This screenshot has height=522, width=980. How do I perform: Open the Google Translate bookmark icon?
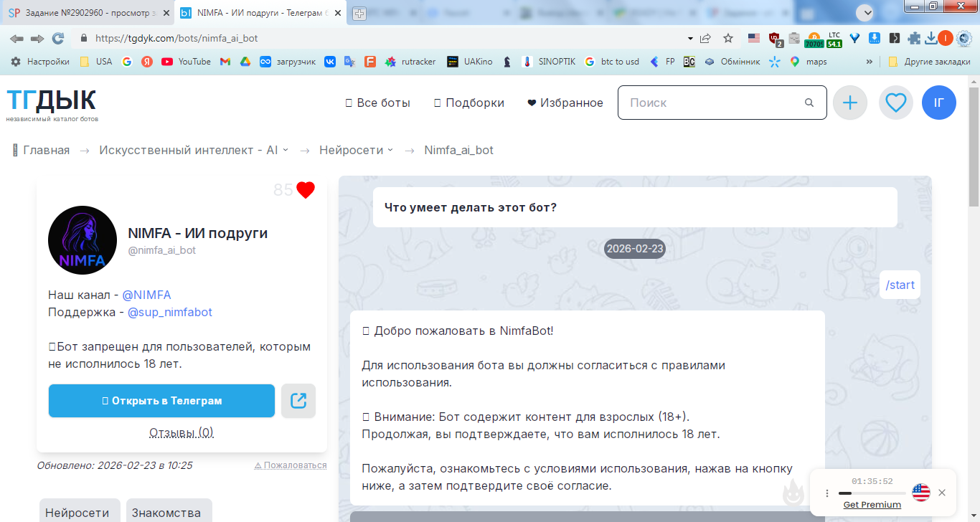[x=350, y=62]
